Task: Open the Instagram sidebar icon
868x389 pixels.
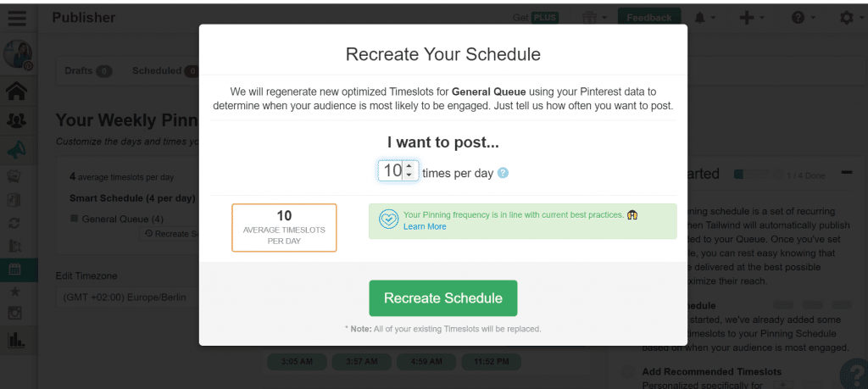Action: click(15, 314)
